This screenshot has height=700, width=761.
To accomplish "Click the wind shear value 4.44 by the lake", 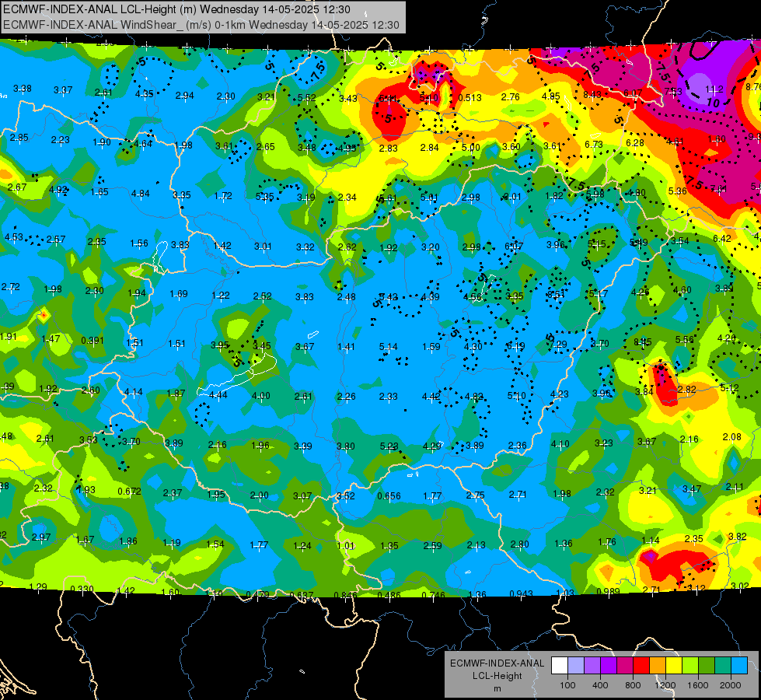I will 218,395.
